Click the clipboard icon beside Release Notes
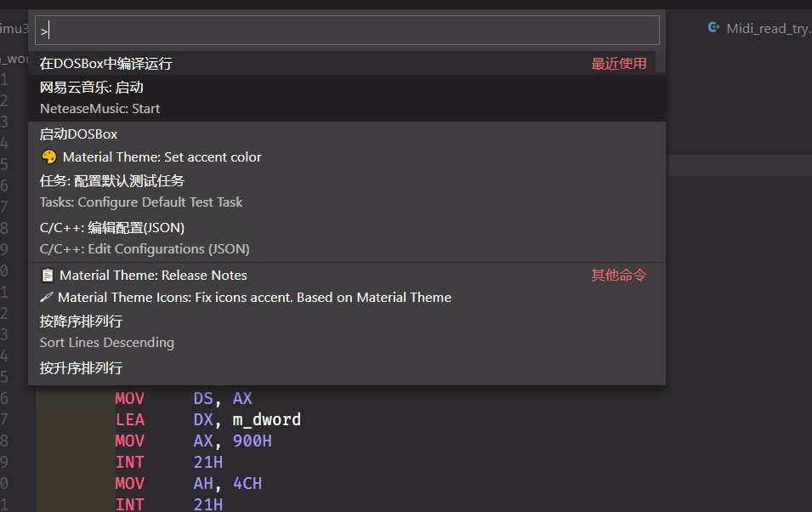Viewport: 812px width, 512px height. coord(48,276)
